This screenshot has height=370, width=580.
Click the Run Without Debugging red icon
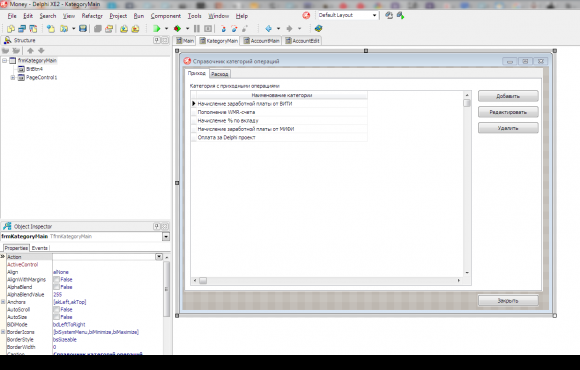(178, 28)
